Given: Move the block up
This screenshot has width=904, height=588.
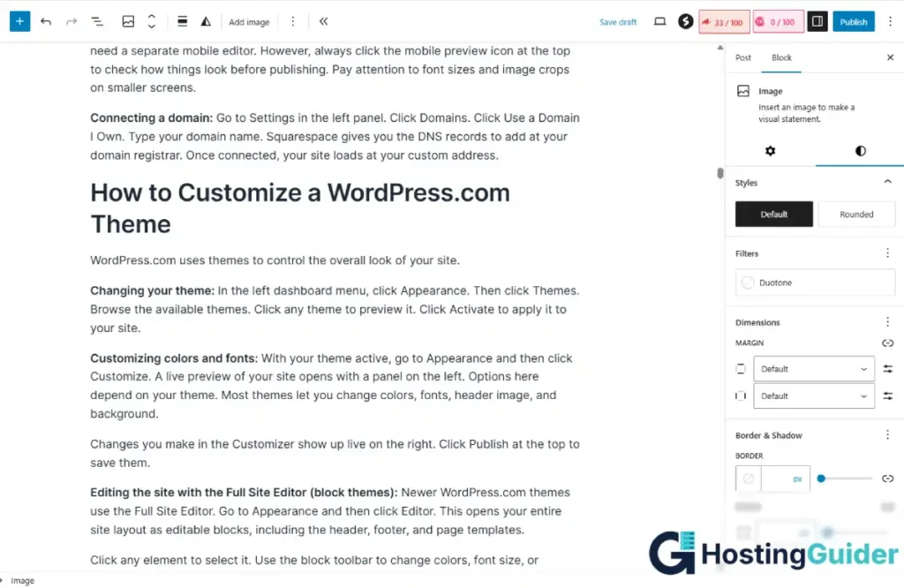Looking at the screenshot, I should click(x=152, y=16).
